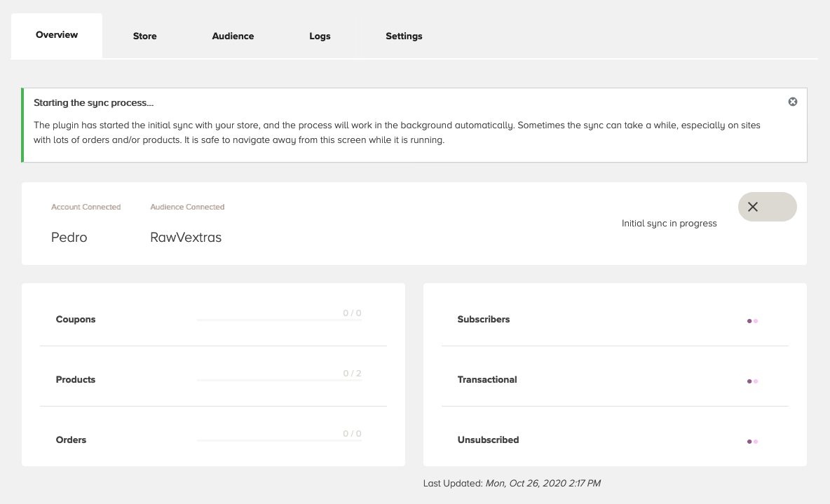Dismiss the sync process notice
Image resolution: width=830 pixels, height=504 pixels.
click(x=793, y=102)
